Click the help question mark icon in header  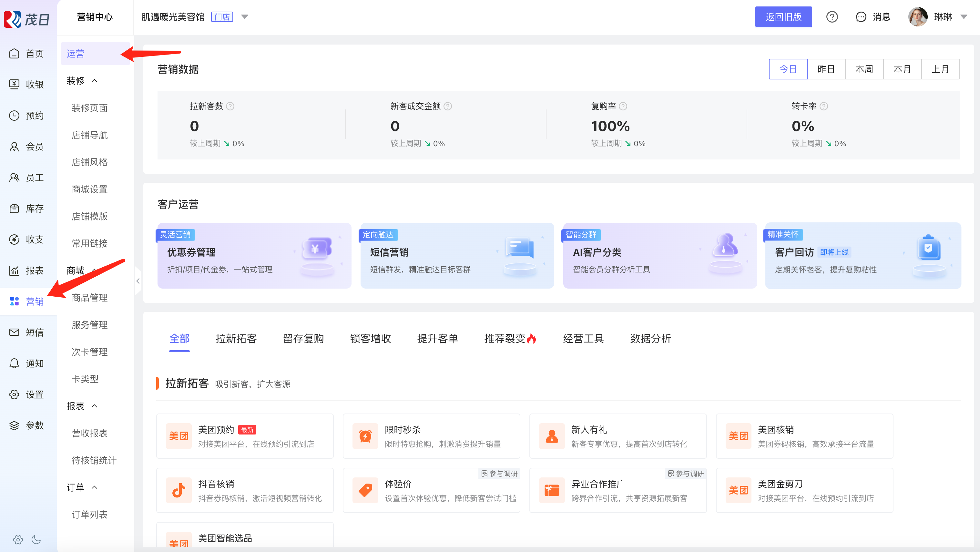pos(832,17)
